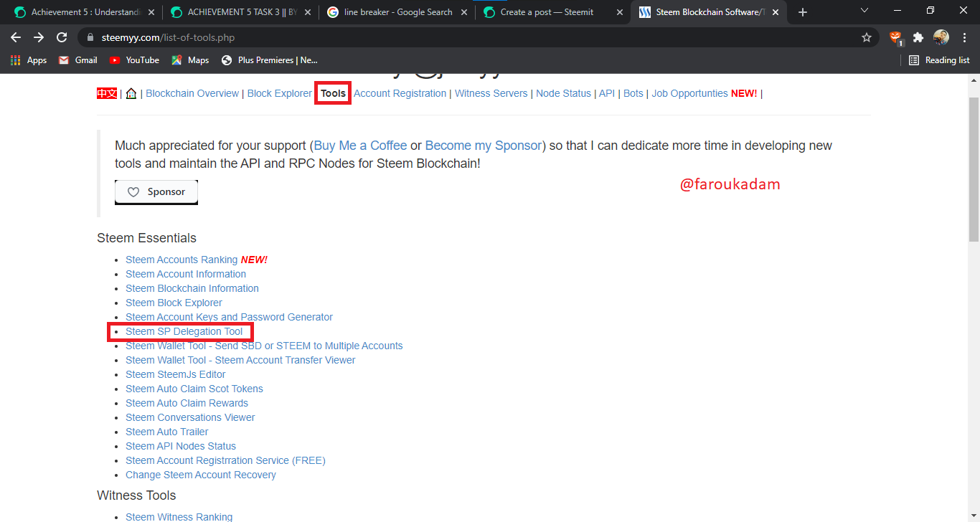Open Steem Blockchain Information
This screenshot has width=980, height=522.
point(192,288)
